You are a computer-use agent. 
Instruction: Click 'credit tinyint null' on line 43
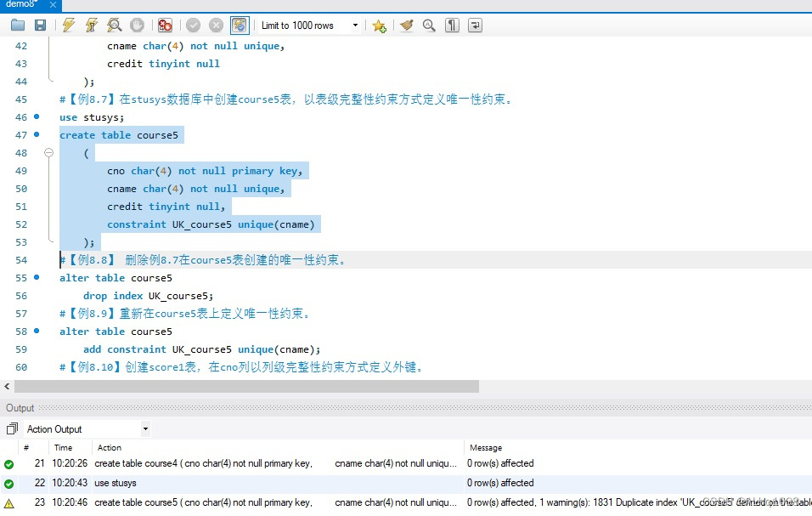163,64
